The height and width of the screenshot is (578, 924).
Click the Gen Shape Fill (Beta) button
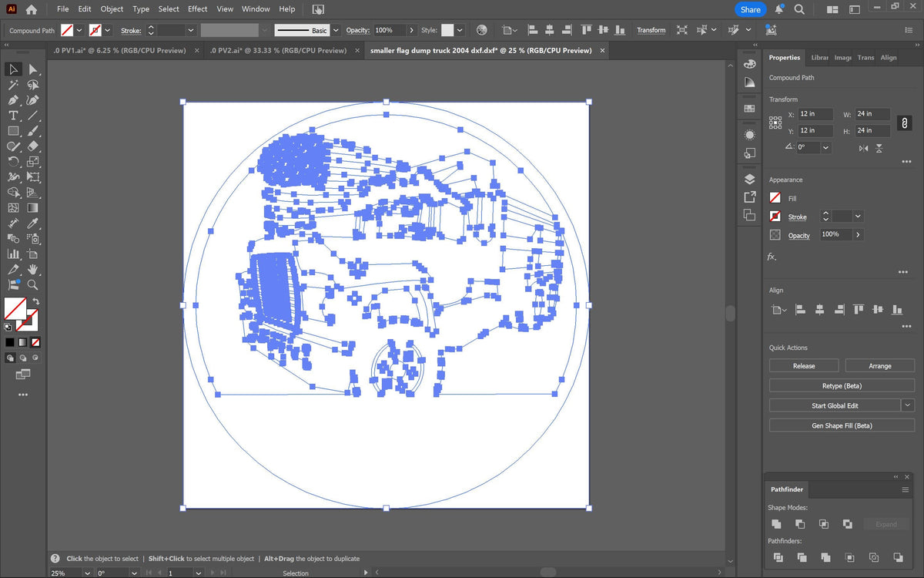[x=842, y=425]
